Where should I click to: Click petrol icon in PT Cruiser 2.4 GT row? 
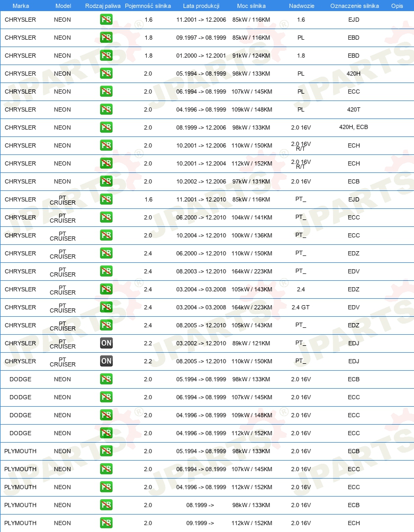pyautogui.click(x=106, y=307)
